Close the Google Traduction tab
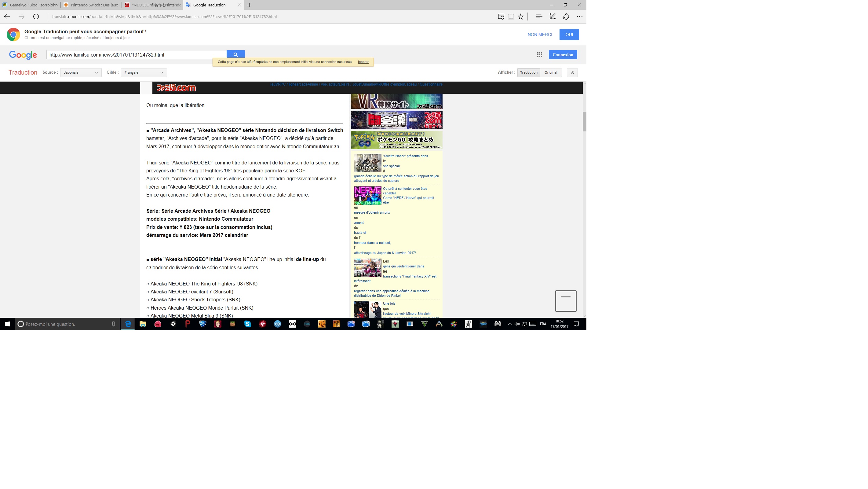Viewport: 868px width, 489px height. pyautogui.click(x=239, y=5)
